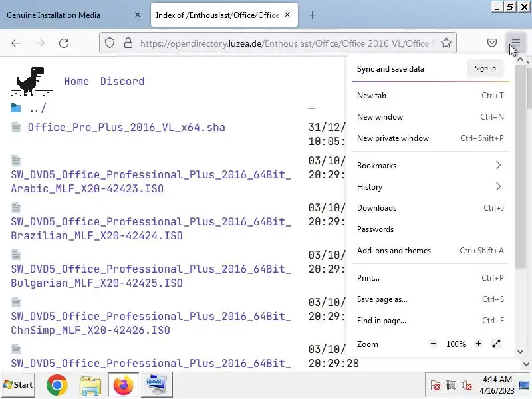Bookmark this page with the star icon
532x399 pixels.
[x=446, y=43]
